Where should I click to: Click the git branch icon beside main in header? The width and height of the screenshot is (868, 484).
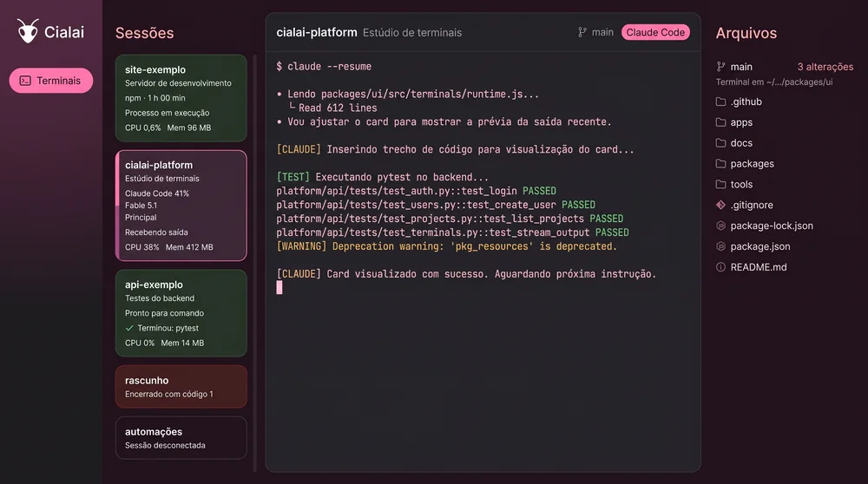(582, 32)
